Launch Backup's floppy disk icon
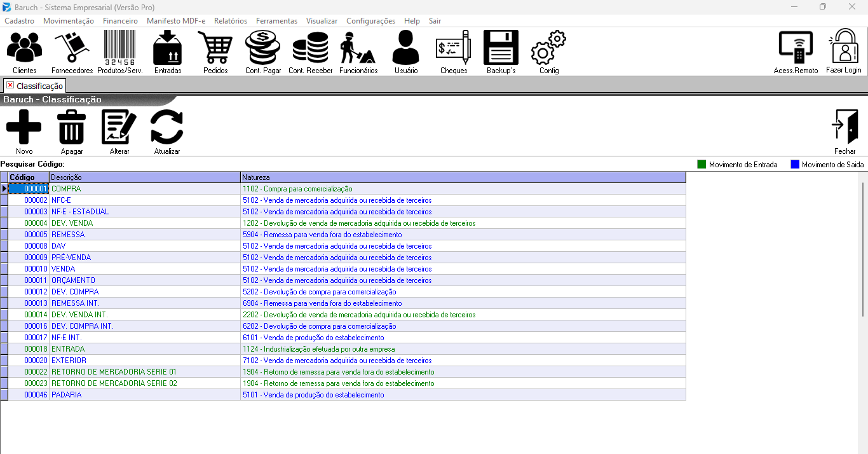Image resolution: width=868 pixels, height=454 pixels. click(x=501, y=48)
